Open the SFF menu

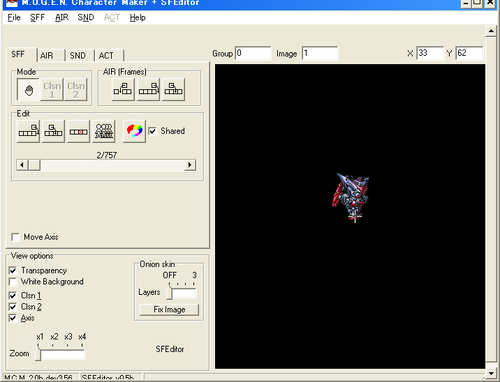(37, 18)
